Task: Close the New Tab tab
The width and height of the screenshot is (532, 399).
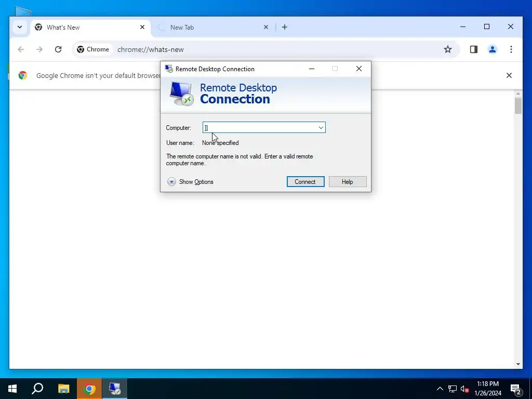Action: 266,27
